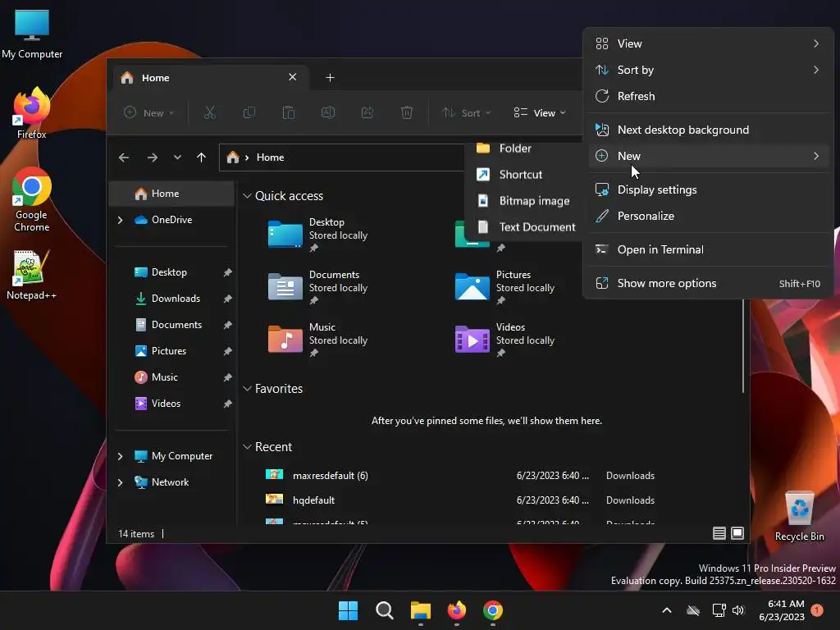840x630 pixels.
Task: Click the Paste icon in File Explorer toolbar
Action: [288, 112]
